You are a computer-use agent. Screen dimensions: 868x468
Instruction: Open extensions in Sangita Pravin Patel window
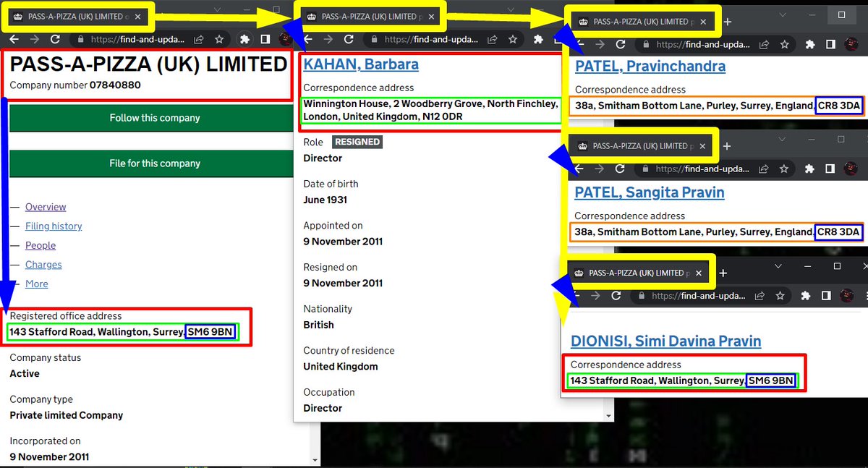809,169
